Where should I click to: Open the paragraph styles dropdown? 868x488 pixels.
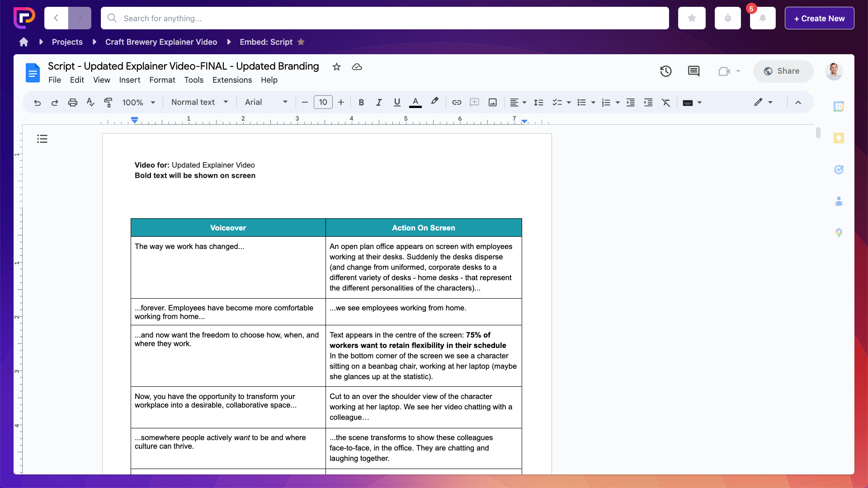coord(199,102)
